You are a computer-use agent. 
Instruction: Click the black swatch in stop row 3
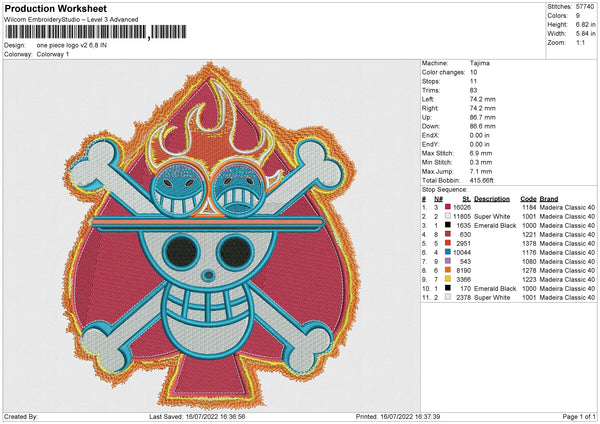[x=448, y=225]
